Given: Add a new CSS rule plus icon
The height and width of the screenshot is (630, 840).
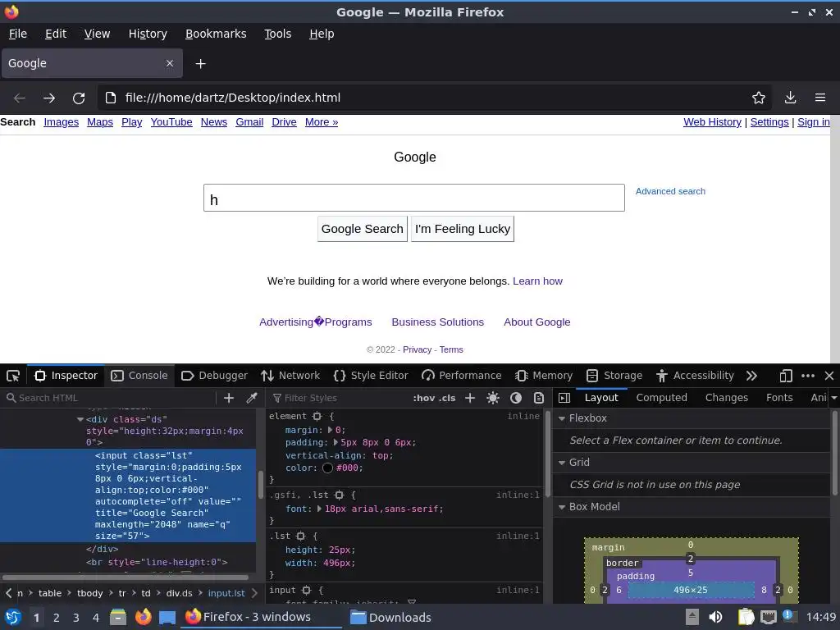Looking at the screenshot, I should [470, 398].
